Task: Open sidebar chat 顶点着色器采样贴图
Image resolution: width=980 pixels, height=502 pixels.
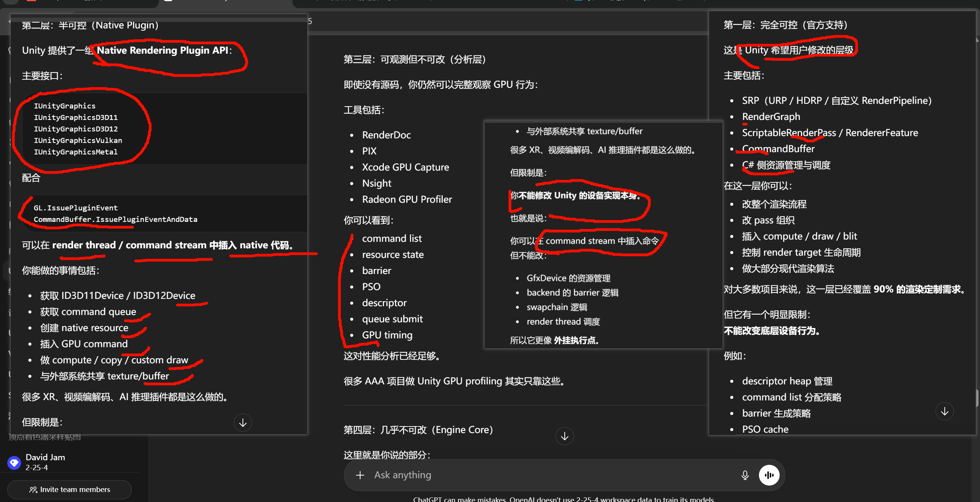Action: pos(44,437)
